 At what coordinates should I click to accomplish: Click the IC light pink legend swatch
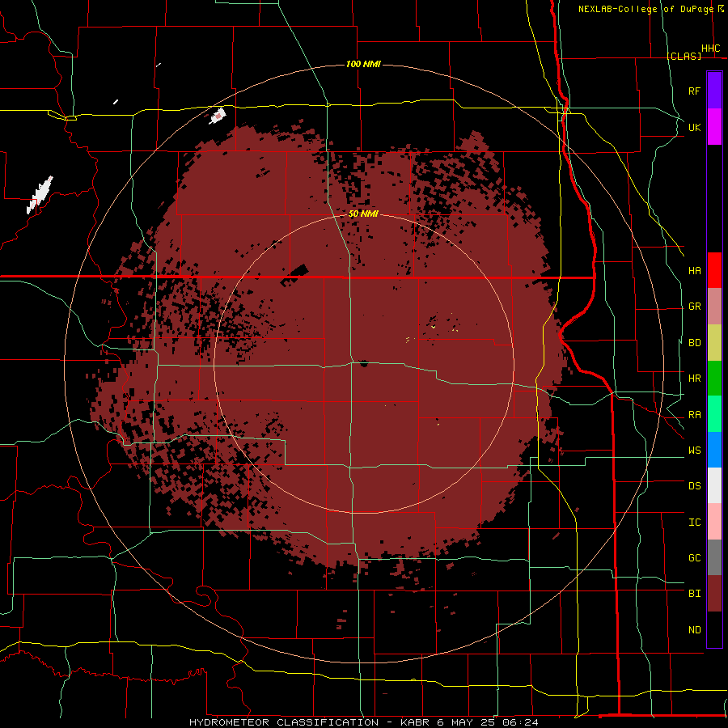pyautogui.click(x=714, y=522)
